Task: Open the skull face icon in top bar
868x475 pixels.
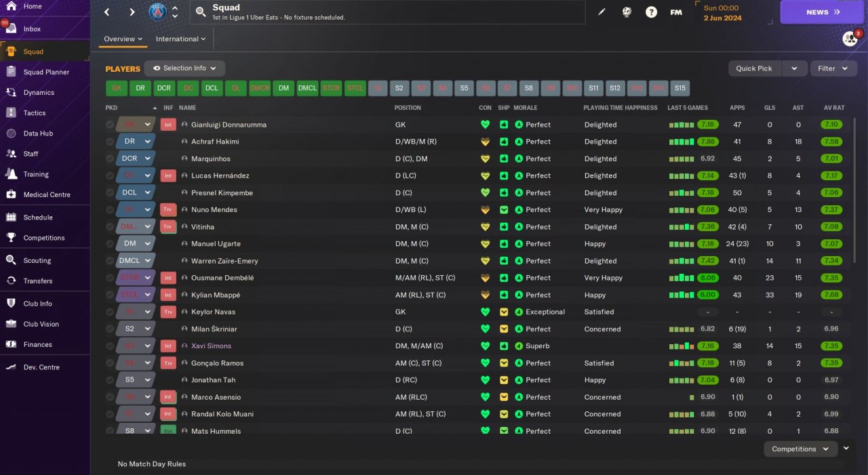Action: [627, 12]
